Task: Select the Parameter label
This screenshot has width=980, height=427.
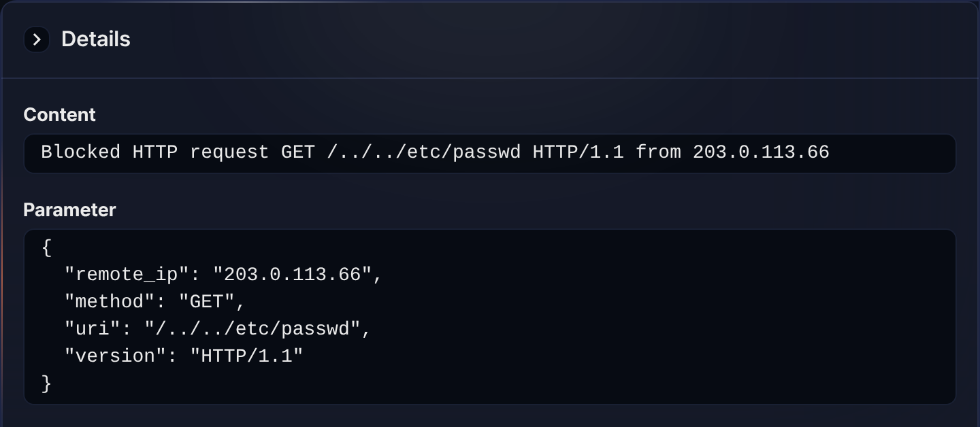Action: 69,210
